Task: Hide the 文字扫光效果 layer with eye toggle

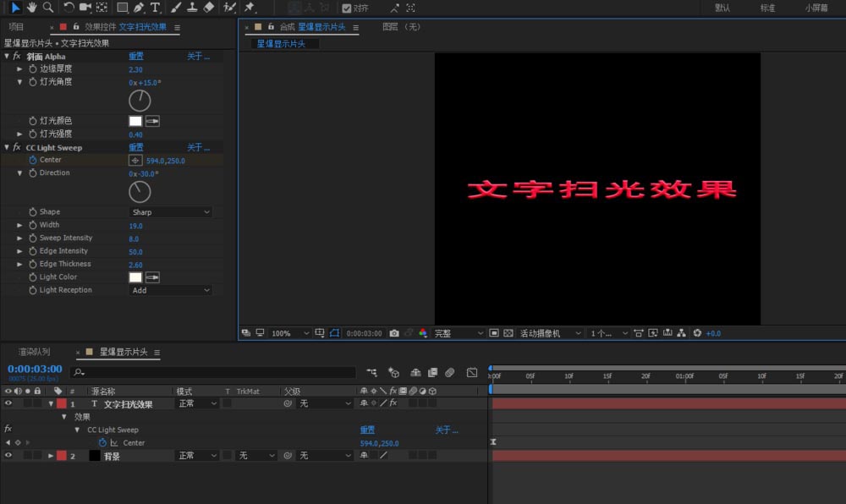Action: click(8, 404)
